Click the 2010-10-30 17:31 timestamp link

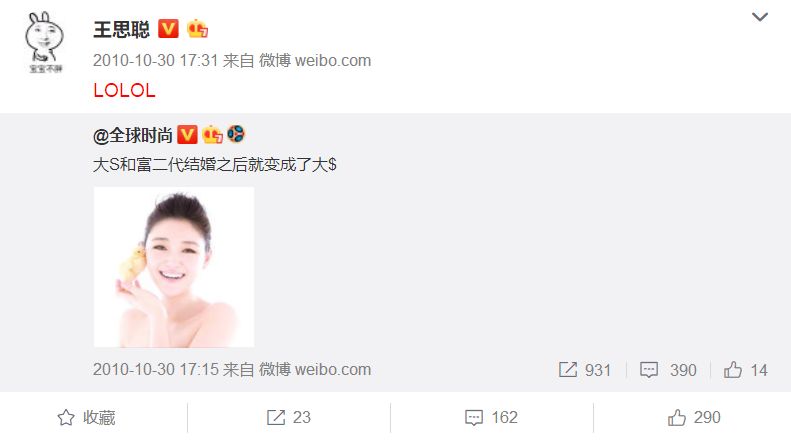155,61
